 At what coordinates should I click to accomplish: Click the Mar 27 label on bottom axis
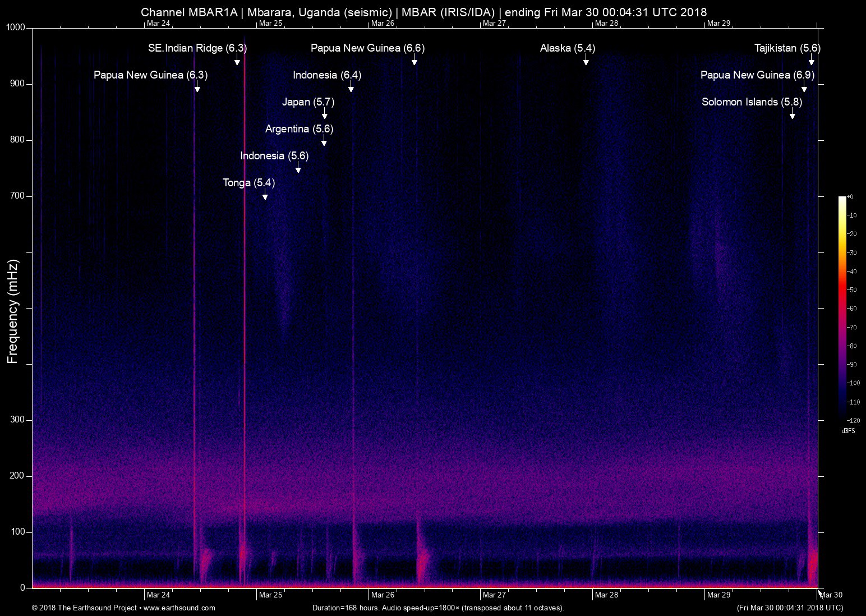(x=494, y=595)
